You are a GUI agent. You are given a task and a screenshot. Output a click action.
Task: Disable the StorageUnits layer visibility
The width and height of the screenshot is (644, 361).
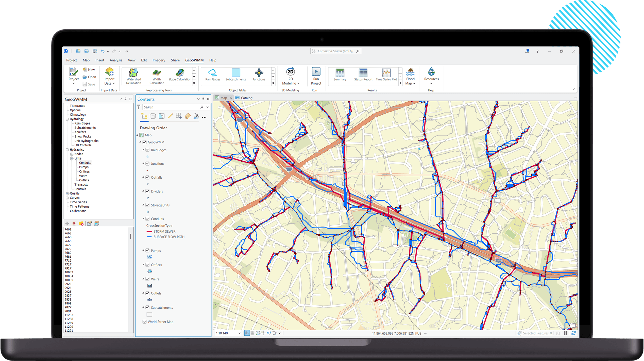point(148,205)
